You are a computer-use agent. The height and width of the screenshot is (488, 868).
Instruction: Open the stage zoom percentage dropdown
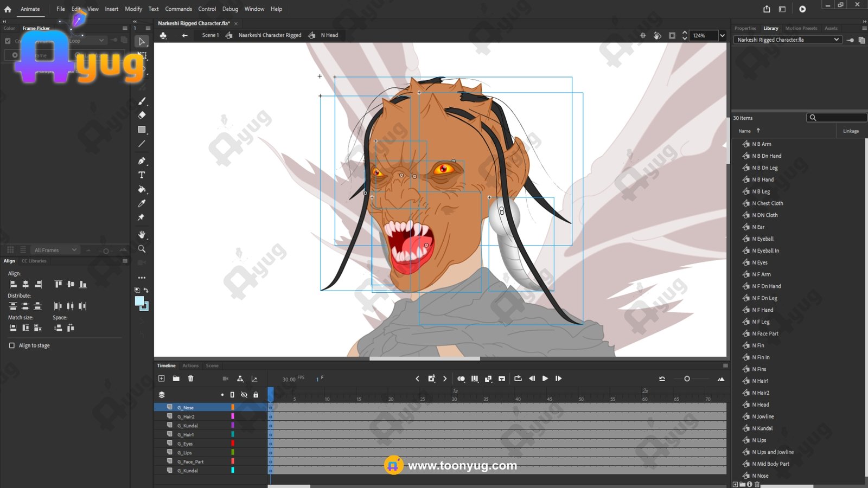722,35
